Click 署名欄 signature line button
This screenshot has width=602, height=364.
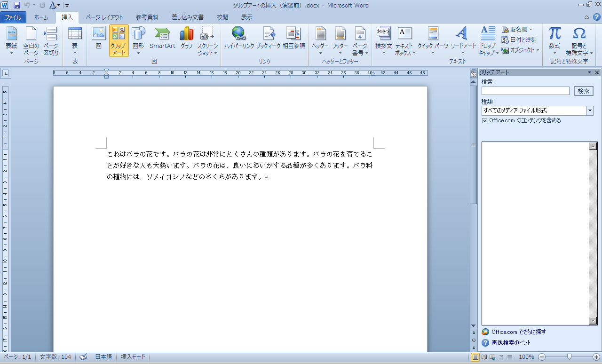517,30
